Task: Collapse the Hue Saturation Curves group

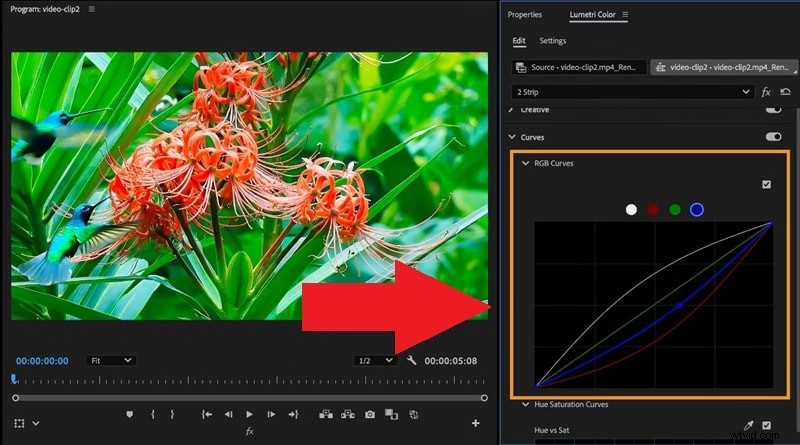Action: click(x=525, y=404)
